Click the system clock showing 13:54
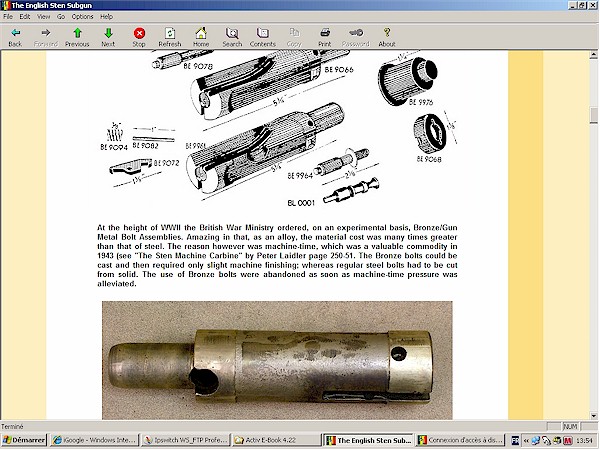The image size is (600, 450). 584,440
